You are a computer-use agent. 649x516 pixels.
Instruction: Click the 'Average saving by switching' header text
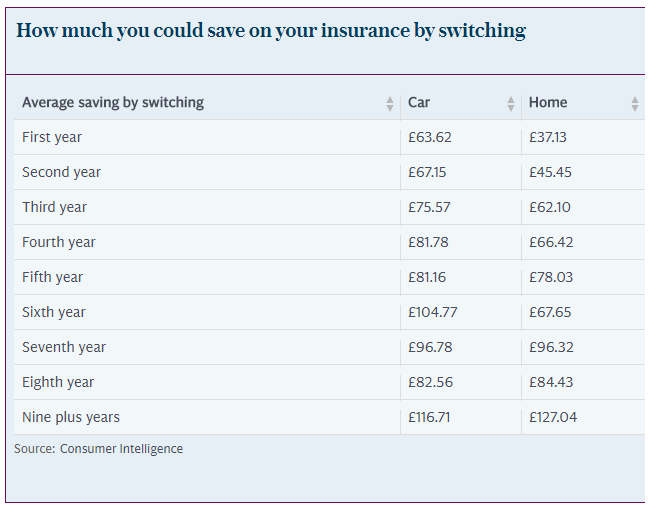coord(113,102)
